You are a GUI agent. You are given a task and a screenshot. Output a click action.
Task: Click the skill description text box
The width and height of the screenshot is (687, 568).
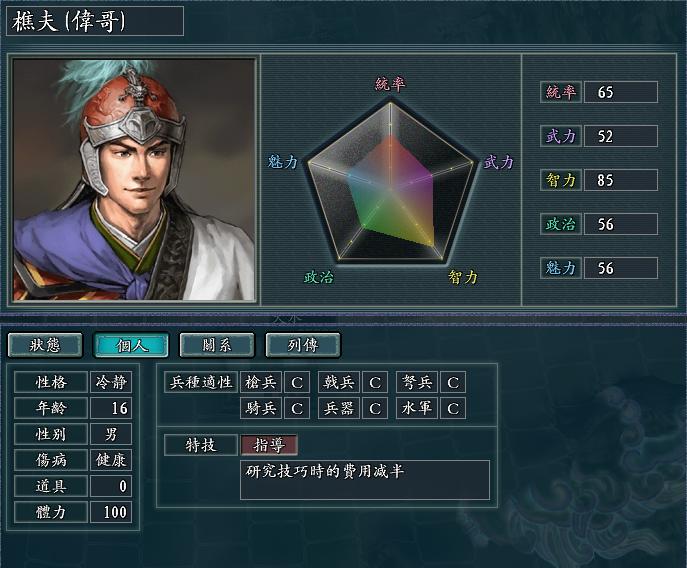pos(365,480)
